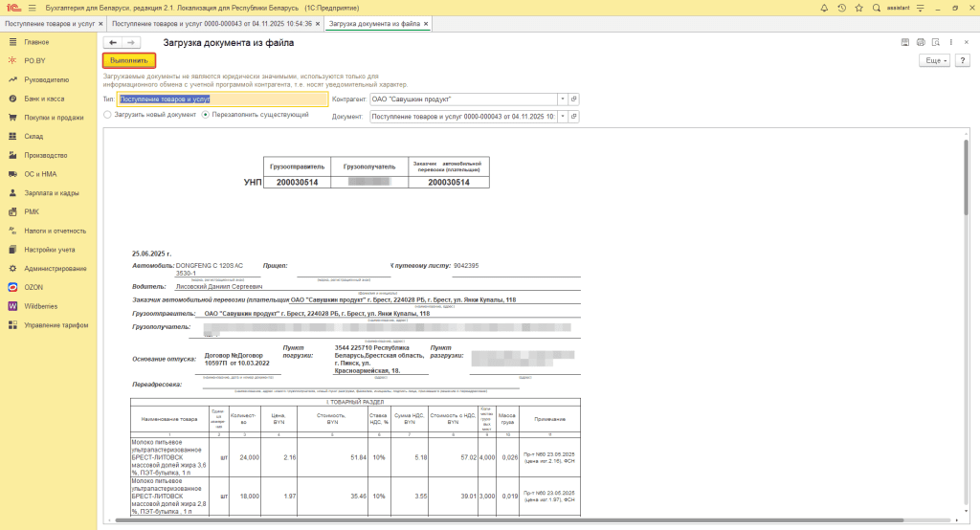Image resolution: width=980 pixels, height=530 pixels.
Task: Open 'Банк и касса' section in sidebar
Action: coord(44,99)
